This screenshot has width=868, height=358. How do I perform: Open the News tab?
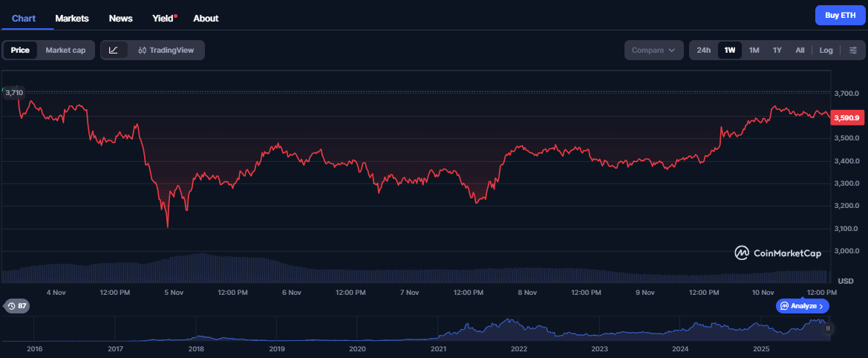[120, 18]
